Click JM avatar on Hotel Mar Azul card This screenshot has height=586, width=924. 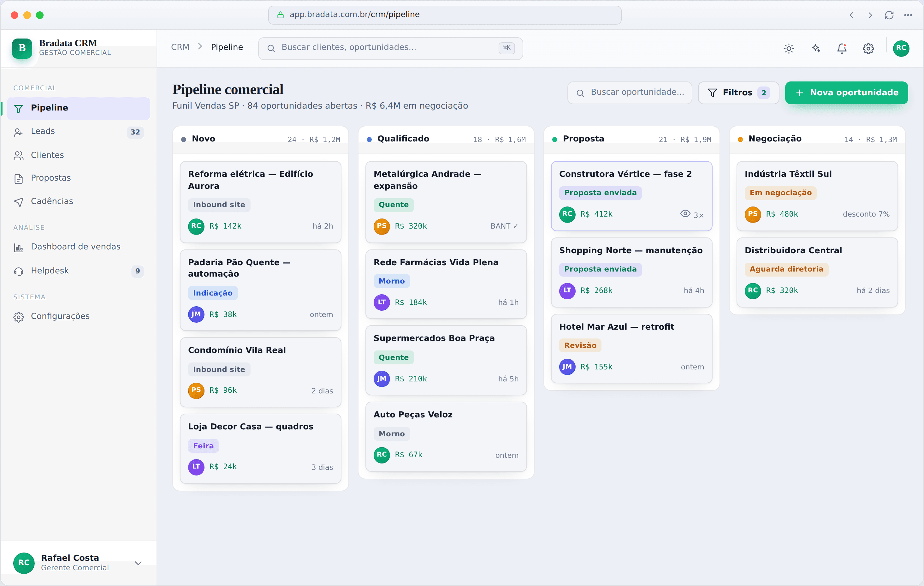567,367
